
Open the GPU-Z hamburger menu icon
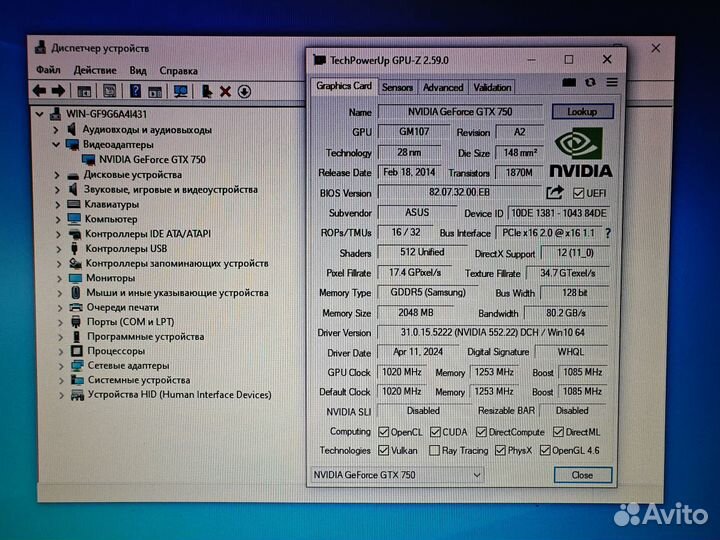coord(612,83)
